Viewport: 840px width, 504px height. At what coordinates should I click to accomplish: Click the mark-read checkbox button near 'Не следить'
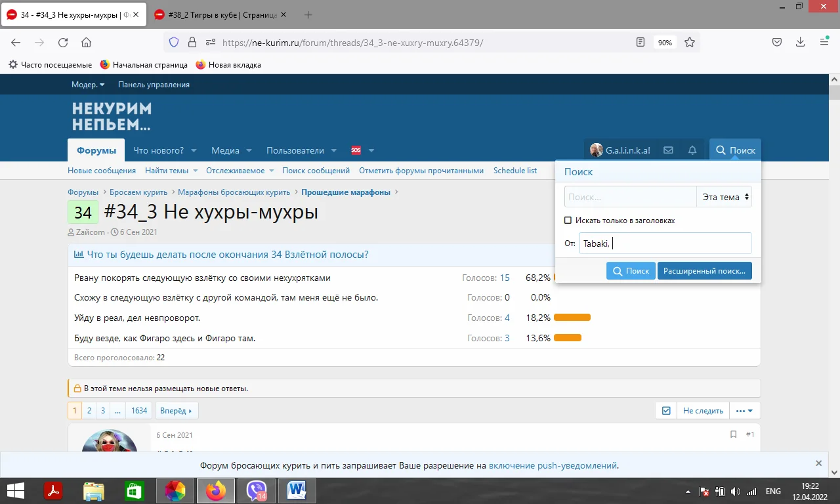[x=666, y=411]
